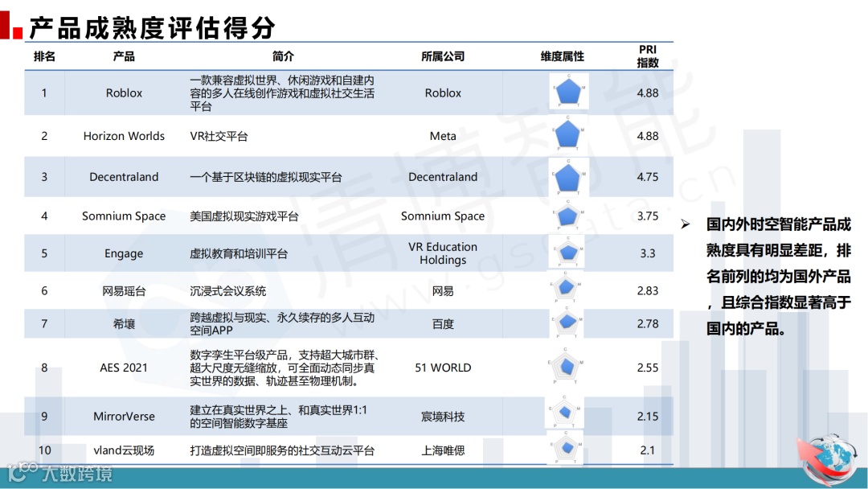Click the radar chart in the 希壤 row
The image size is (868, 489).
click(567, 322)
